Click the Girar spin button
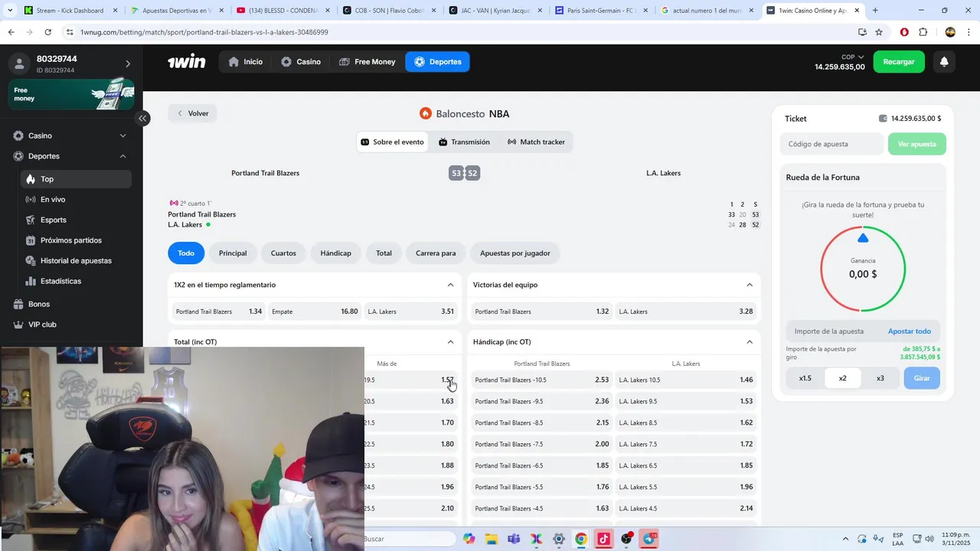Screen dimensions: 980x551 tap(922, 378)
